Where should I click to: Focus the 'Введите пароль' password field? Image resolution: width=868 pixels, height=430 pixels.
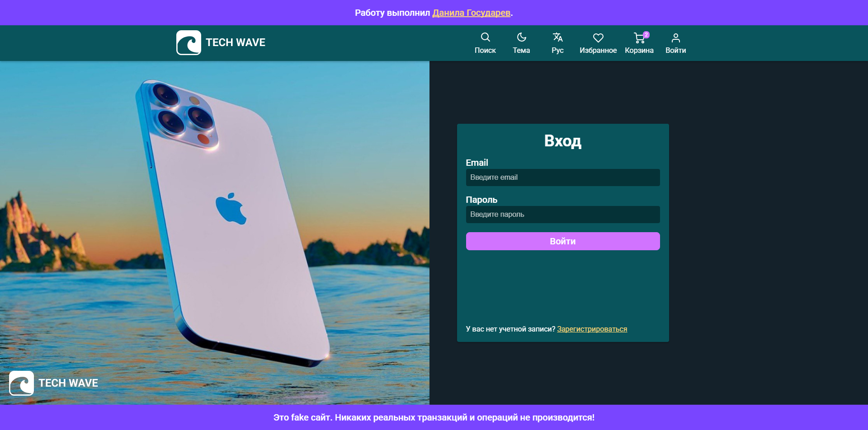[x=562, y=215]
